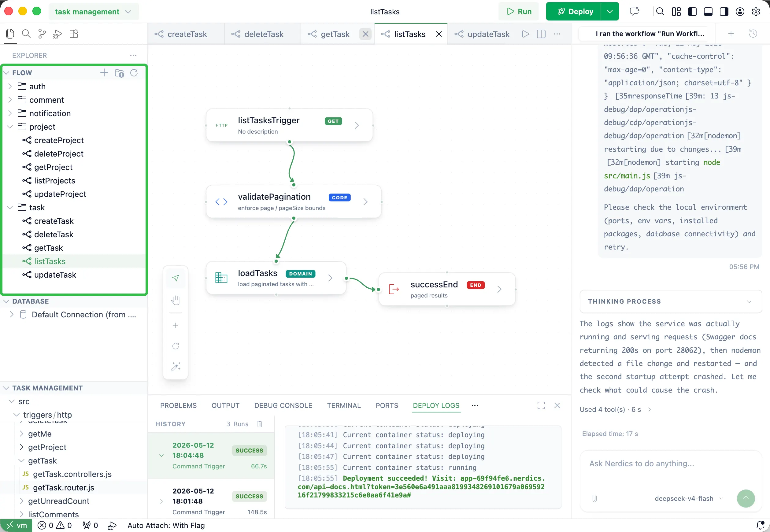Expand used 4 tools details
The image size is (770, 532).
tap(615, 409)
